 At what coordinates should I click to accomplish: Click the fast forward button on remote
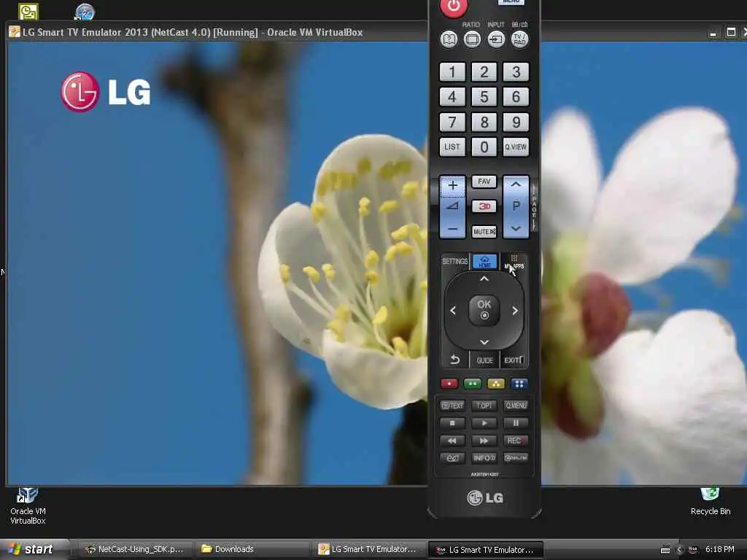coord(484,440)
